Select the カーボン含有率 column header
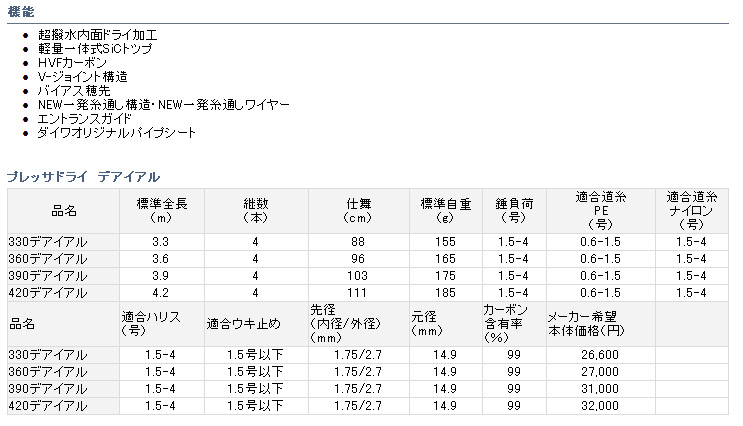The image size is (743, 426). pos(514,324)
